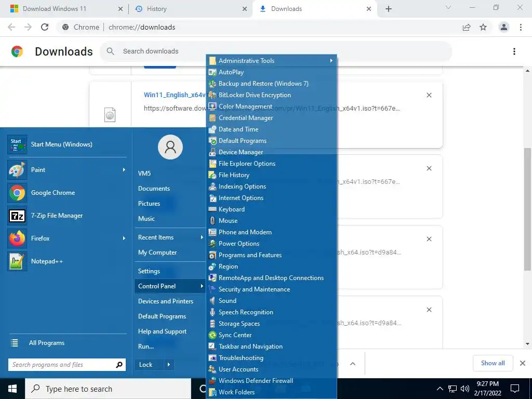
Task: Open Chrome profile icon
Action: [x=504, y=27]
